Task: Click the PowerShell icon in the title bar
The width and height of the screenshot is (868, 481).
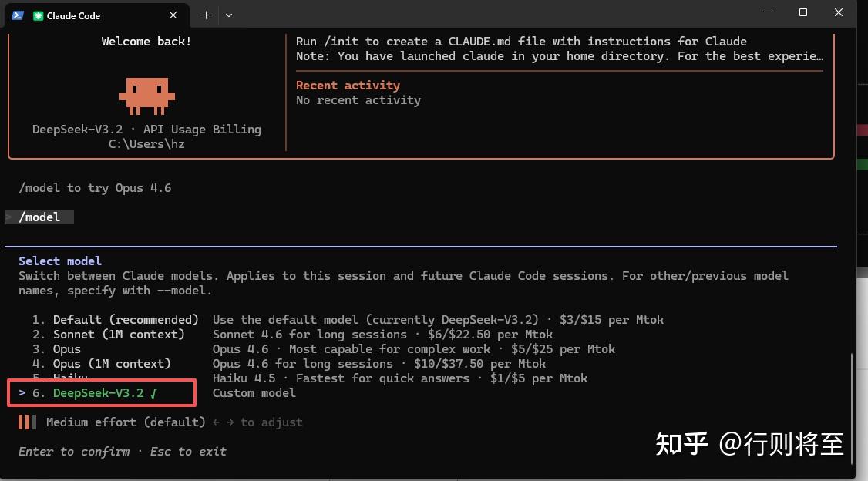Action: (17, 15)
